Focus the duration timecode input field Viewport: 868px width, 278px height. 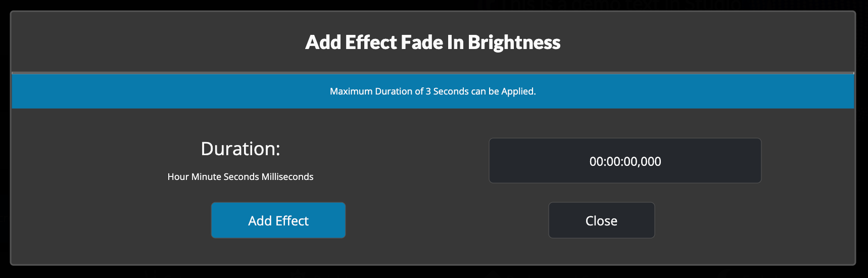[625, 161]
